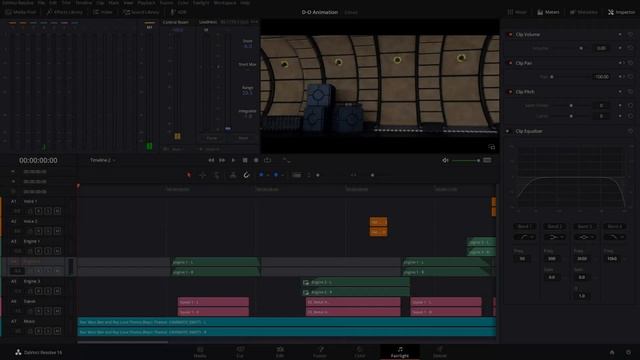The height and width of the screenshot is (360, 640).
Task: Toggle Clip Pitch enable dot
Action: (510, 92)
